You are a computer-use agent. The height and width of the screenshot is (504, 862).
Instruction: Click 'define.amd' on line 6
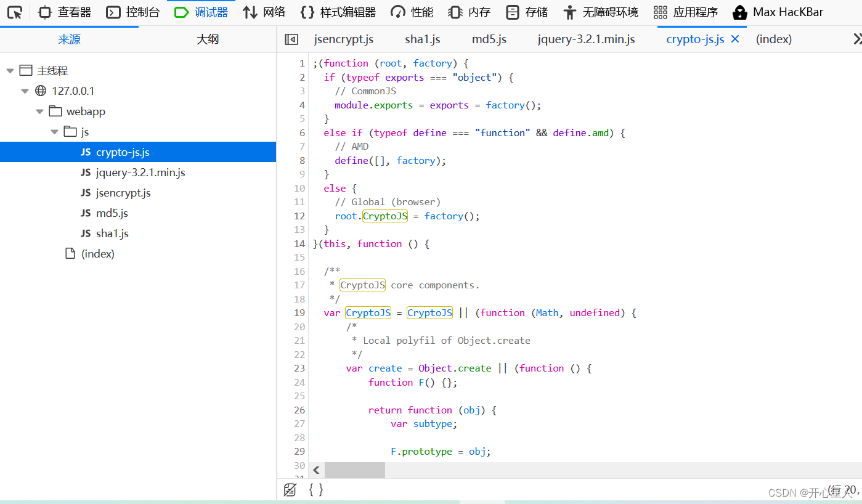coord(580,133)
